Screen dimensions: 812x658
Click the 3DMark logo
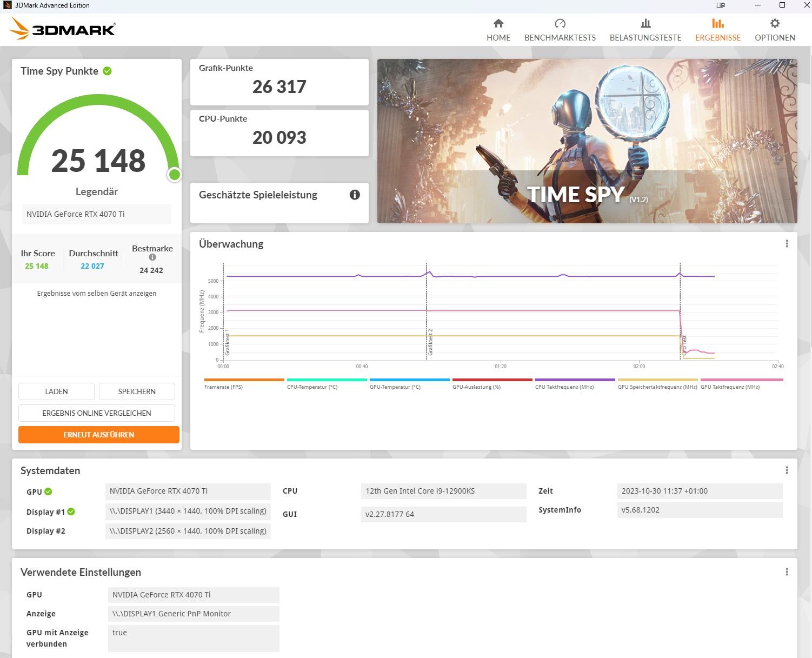click(63, 29)
